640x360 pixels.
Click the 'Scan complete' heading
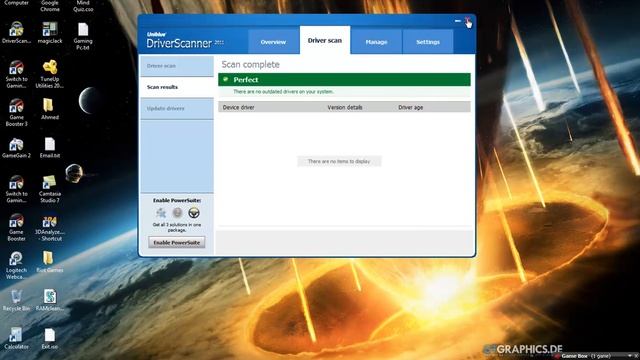pos(251,64)
